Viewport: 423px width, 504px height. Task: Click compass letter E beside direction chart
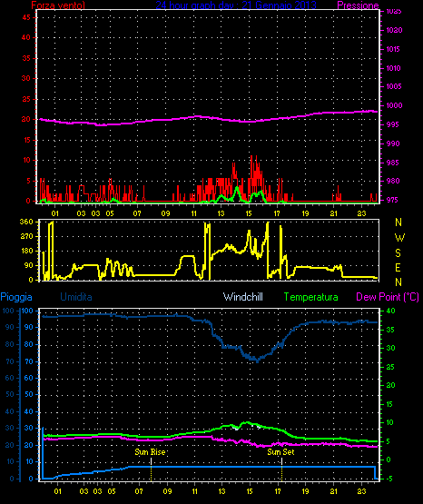[x=398, y=268]
